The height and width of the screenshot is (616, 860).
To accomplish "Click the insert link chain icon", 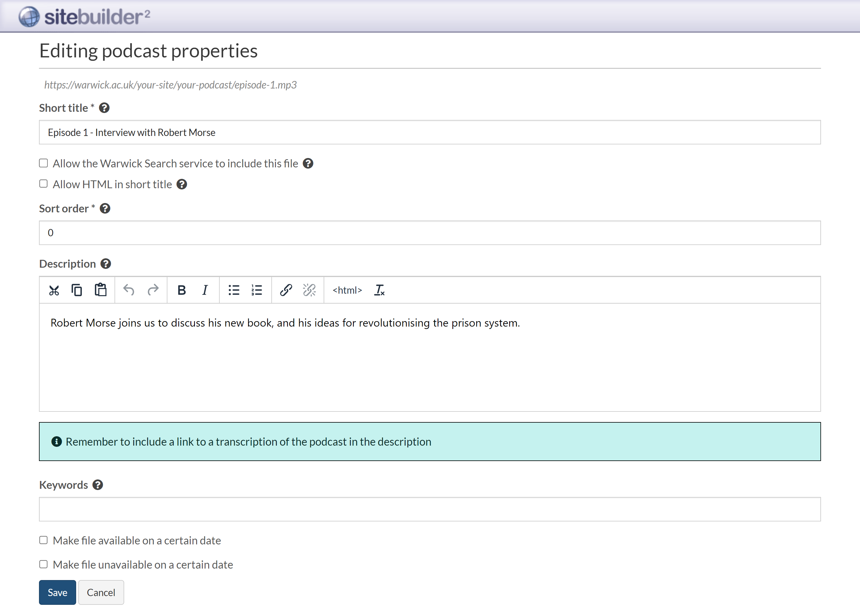I will [x=286, y=290].
